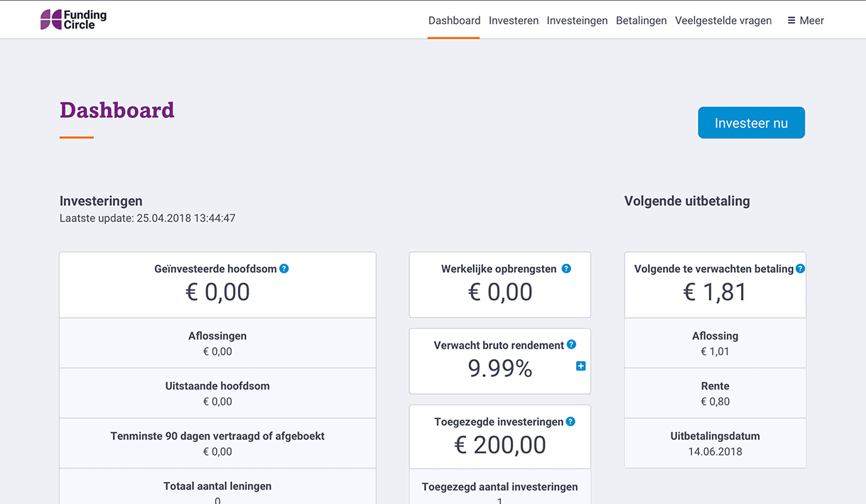Click the Uitstaande hoofdsom row
Screen dimensions: 866x504
pyautogui.click(x=217, y=393)
